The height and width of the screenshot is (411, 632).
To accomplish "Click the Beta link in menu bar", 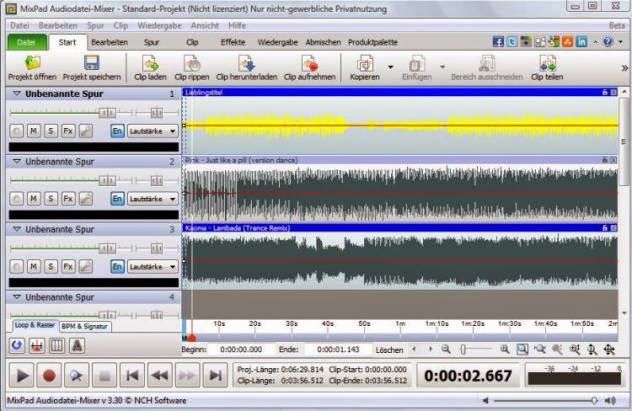I will tap(617, 25).
